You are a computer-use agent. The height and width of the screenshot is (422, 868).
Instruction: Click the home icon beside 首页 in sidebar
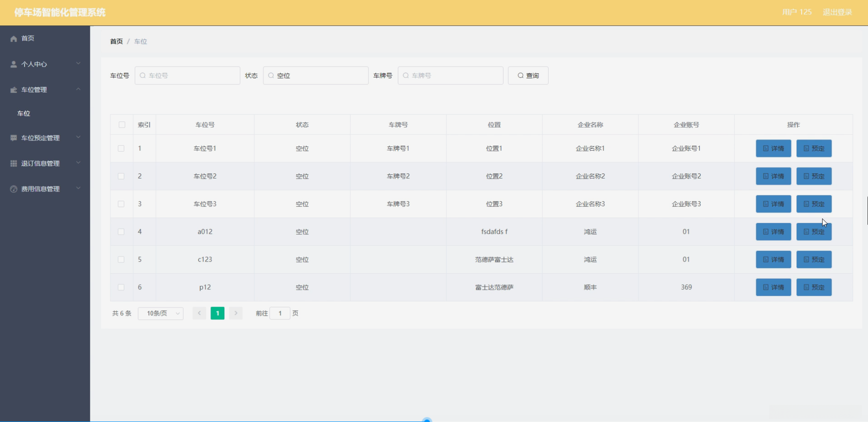coord(13,38)
